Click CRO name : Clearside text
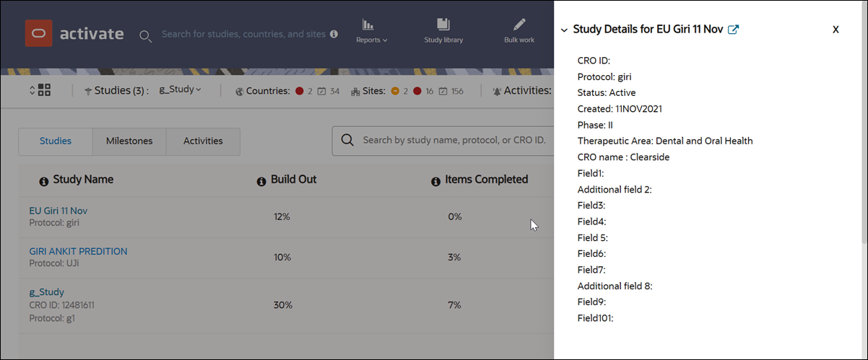Viewport: 868px width, 360px height. coord(623,157)
